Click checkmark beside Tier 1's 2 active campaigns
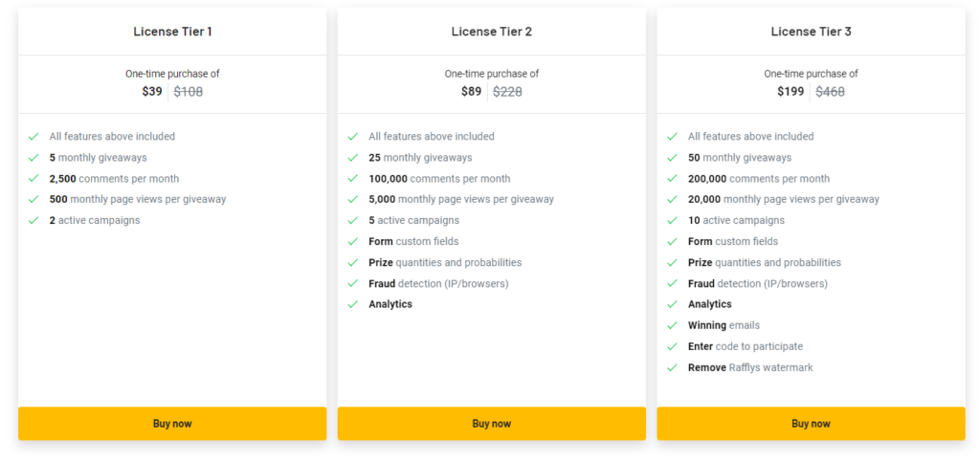980x463 pixels. coord(33,221)
